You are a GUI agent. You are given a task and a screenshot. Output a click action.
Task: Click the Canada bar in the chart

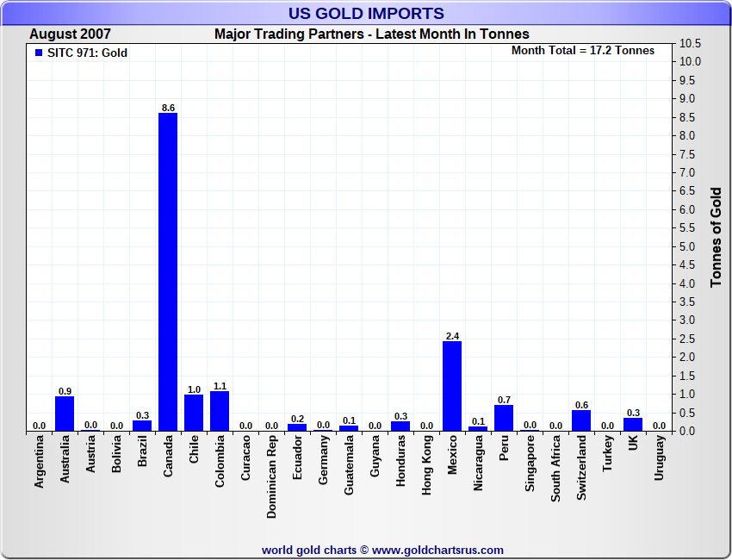(168, 271)
